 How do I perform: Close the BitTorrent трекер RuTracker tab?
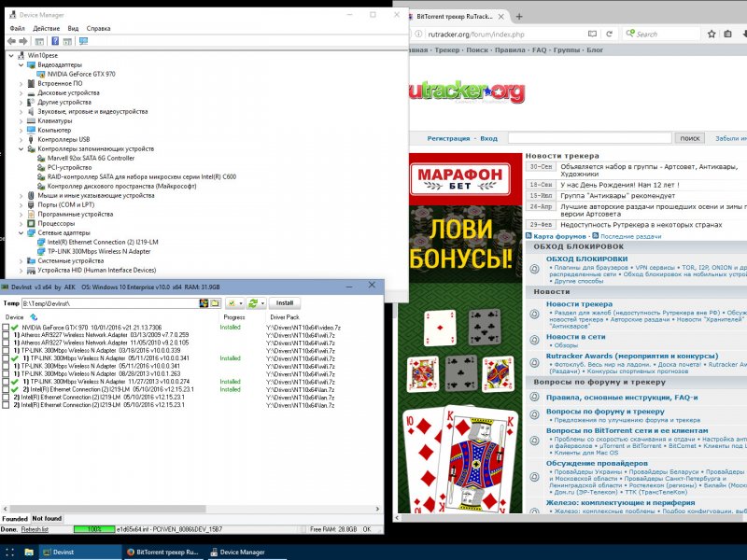pos(501,17)
